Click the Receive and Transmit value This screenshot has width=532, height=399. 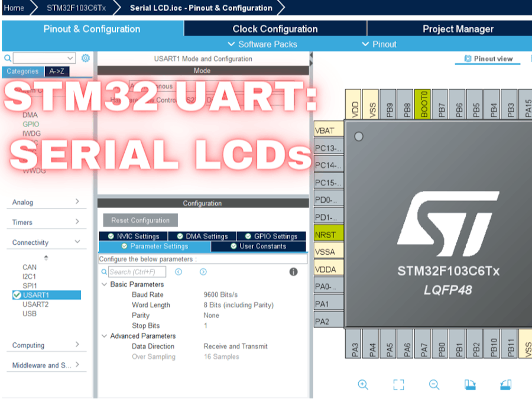[235, 346]
